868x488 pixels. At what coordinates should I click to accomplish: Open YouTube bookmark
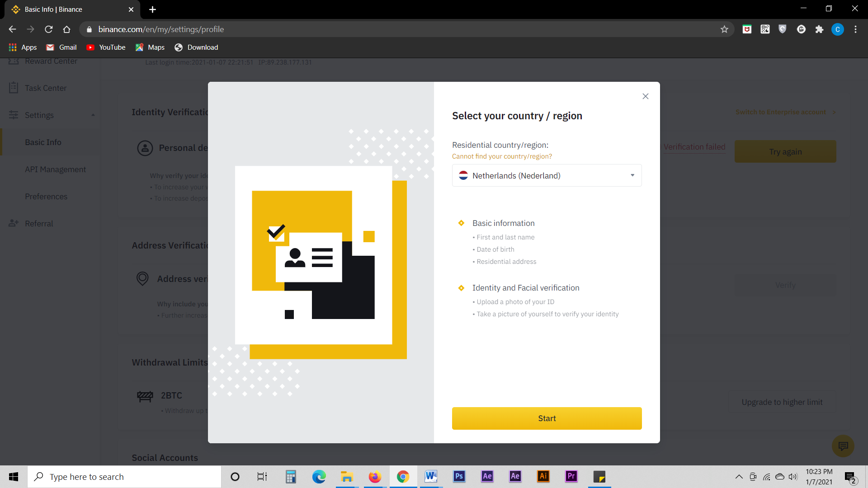click(106, 47)
